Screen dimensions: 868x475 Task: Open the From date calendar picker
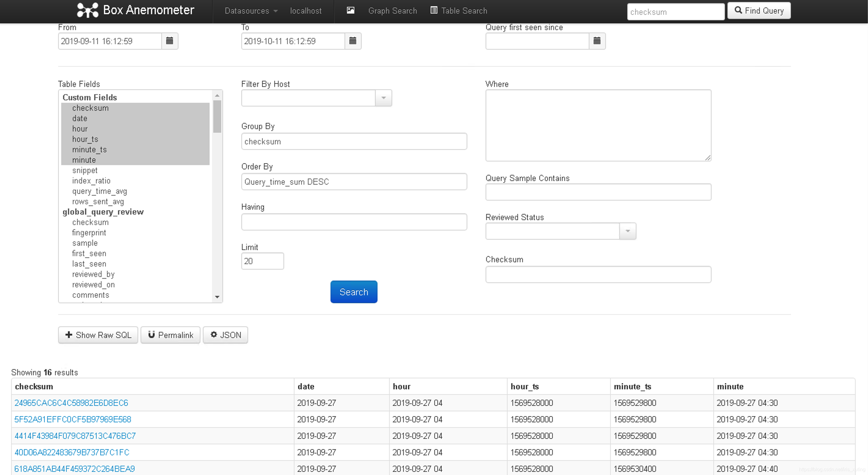click(x=170, y=41)
